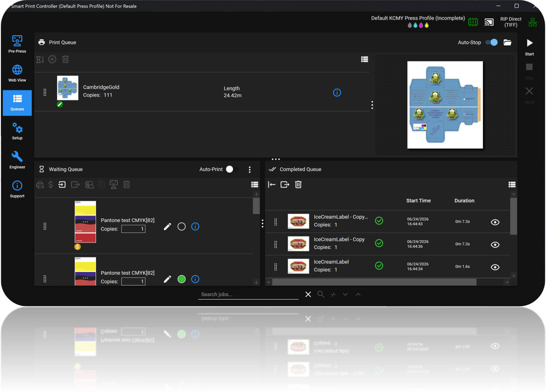
Task: Delete via the Completed Queue trash icon
Action: tap(298, 185)
